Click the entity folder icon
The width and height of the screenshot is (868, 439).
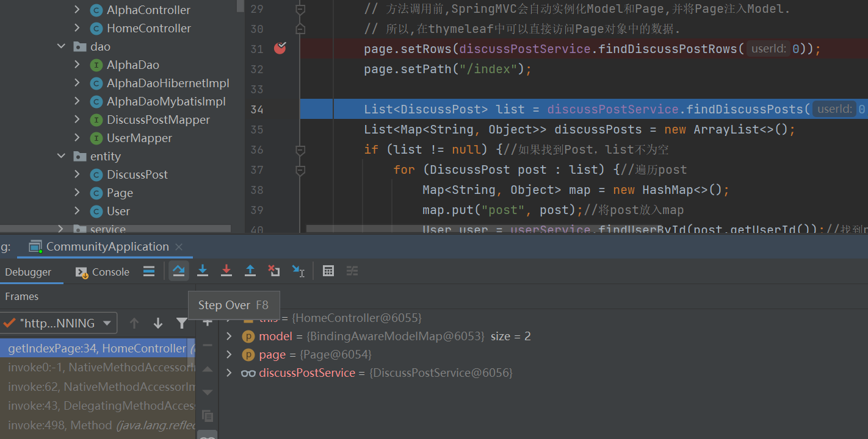tap(79, 156)
